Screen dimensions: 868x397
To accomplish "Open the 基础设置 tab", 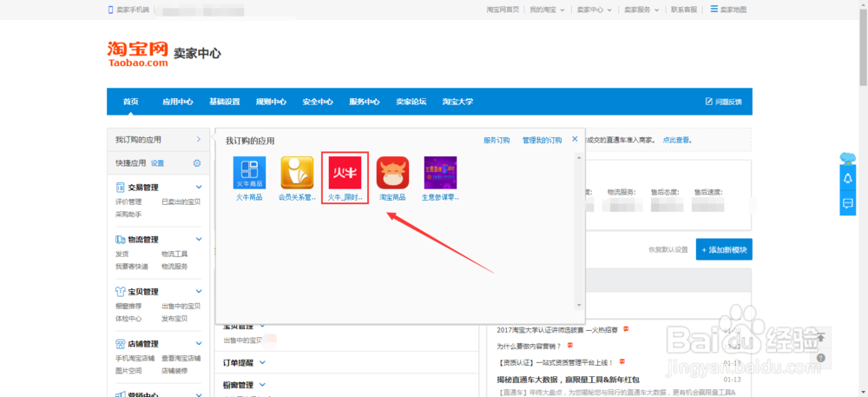I will 224,102.
